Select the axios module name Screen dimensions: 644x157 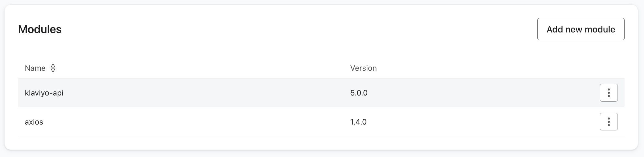pyautogui.click(x=34, y=122)
